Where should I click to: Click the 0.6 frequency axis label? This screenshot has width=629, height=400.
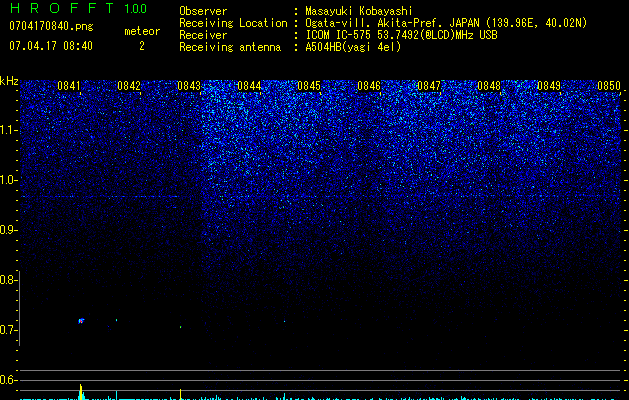point(8,380)
